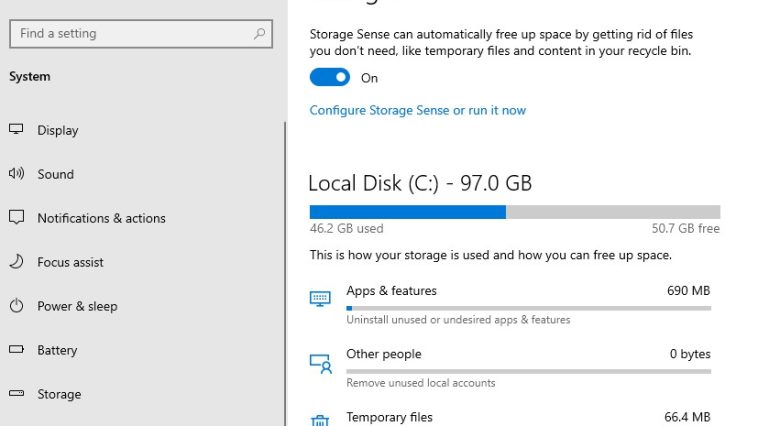Open Configure Storage Sense or run it now

[x=417, y=110]
